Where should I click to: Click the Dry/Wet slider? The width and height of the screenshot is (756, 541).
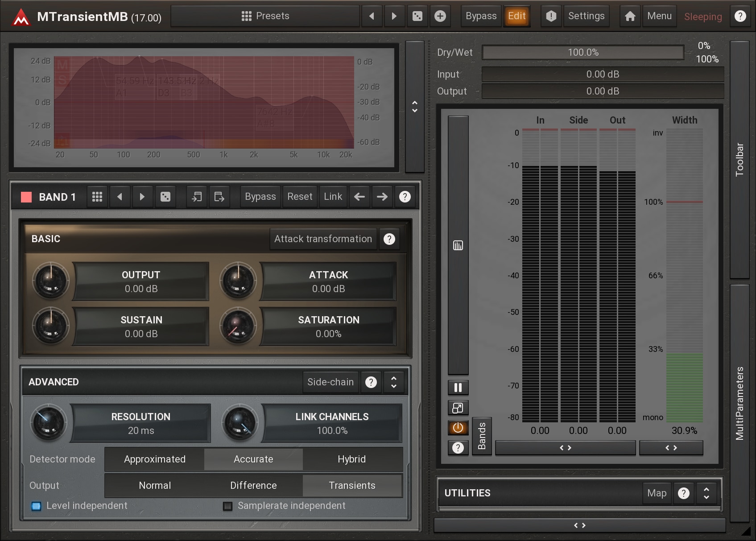coord(583,53)
